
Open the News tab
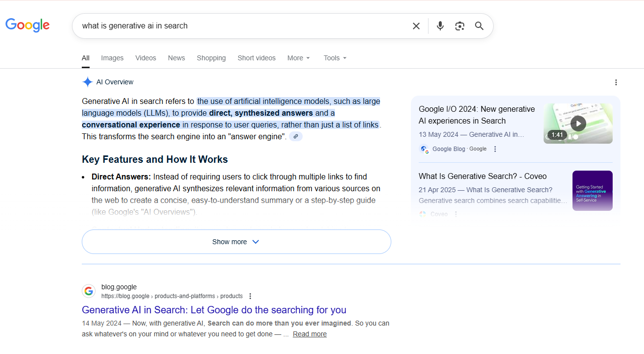pyautogui.click(x=176, y=58)
